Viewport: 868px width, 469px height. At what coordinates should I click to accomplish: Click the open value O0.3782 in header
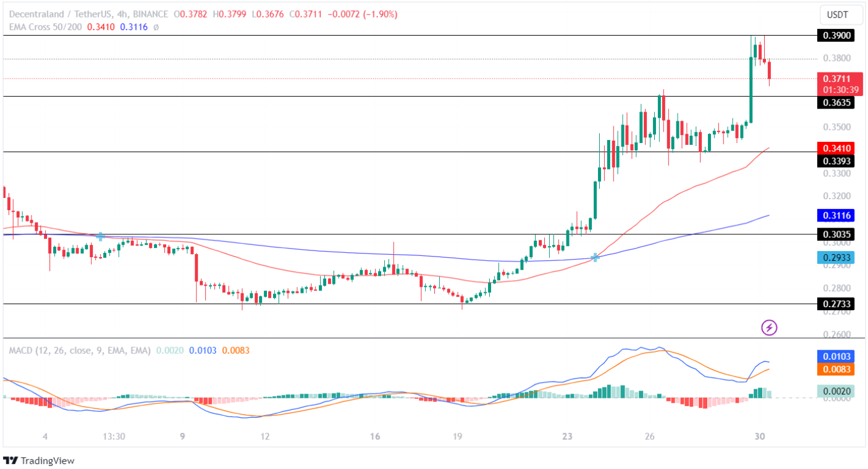point(189,14)
